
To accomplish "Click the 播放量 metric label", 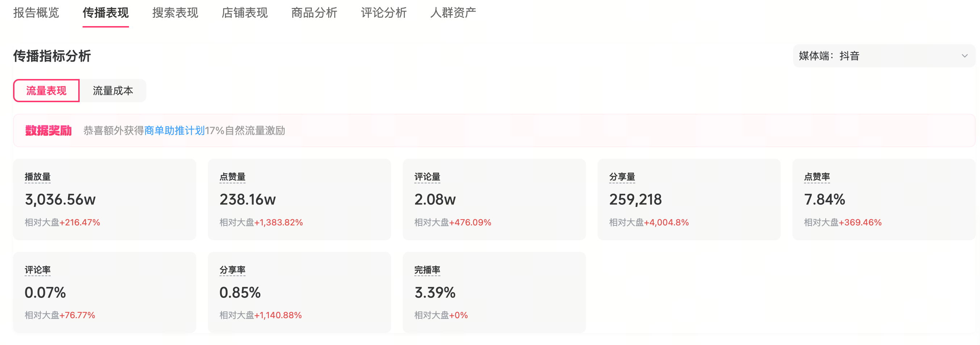I will coord(38,177).
